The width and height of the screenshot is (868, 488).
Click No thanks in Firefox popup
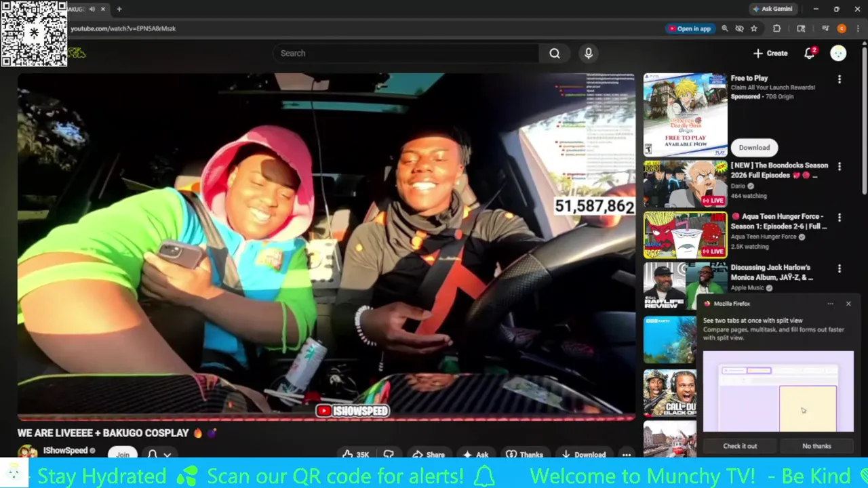(x=816, y=446)
